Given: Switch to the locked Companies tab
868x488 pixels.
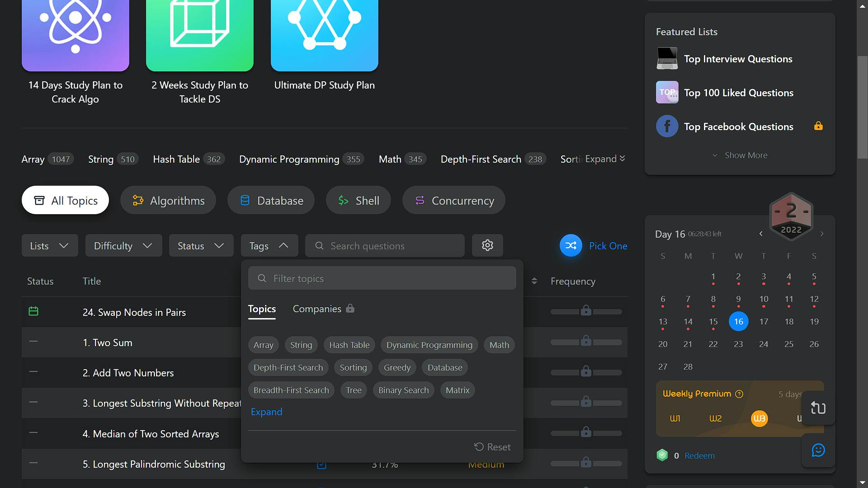Looking at the screenshot, I should [x=323, y=309].
